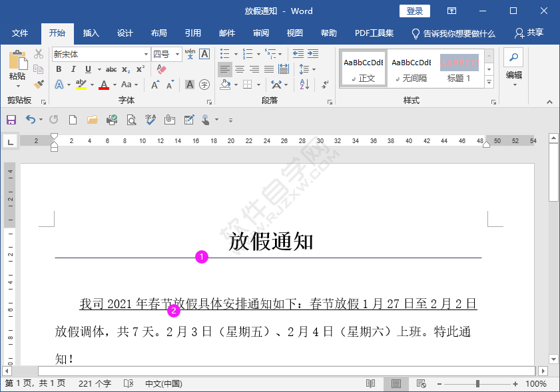The width and height of the screenshot is (560, 392).
Task: Open the Format Painter
Action: [x=39, y=84]
